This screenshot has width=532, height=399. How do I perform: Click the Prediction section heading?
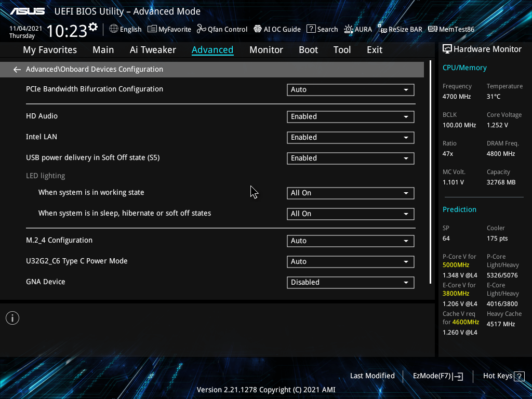[459, 209]
